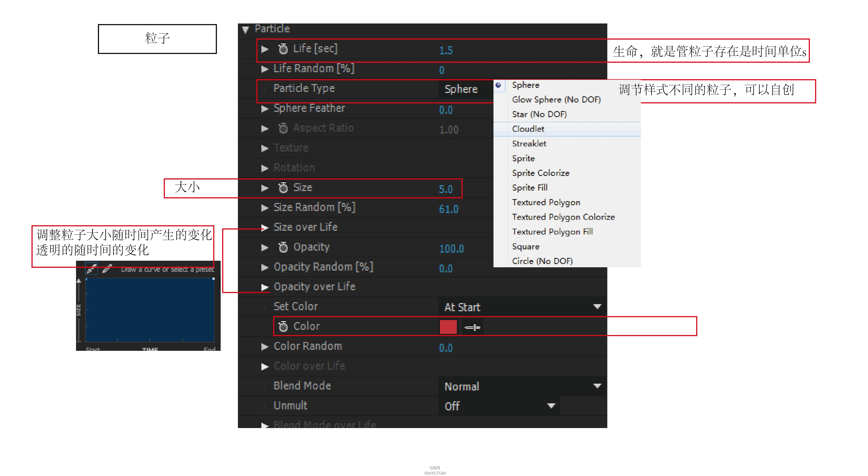The width and height of the screenshot is (868, 476).
Task: Select the pencil tool in curve editor
Action: [x=107, y=269]
